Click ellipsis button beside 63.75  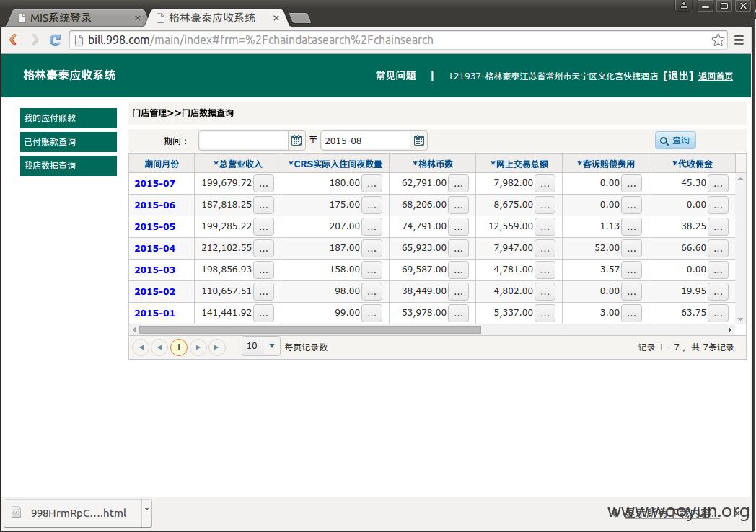click(x=718, y=314)
